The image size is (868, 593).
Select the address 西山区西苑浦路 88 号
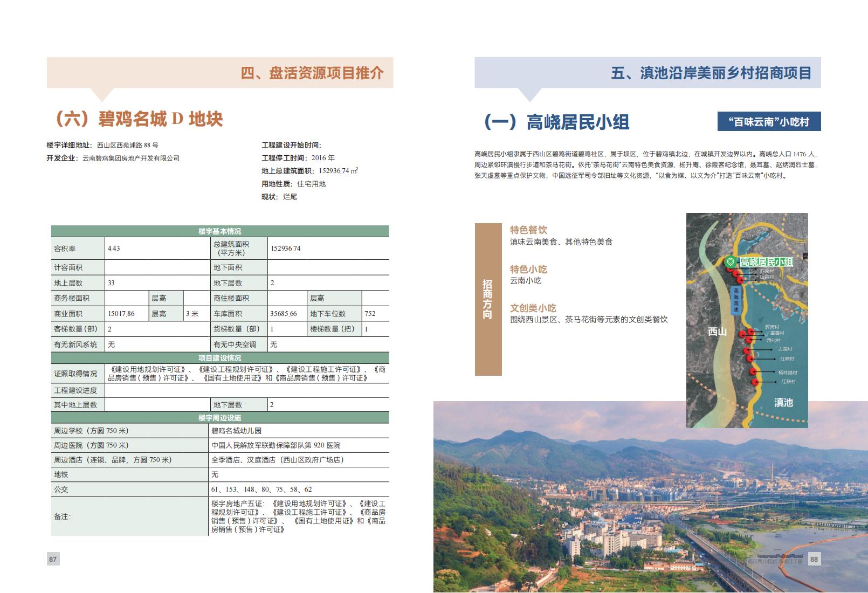point(128,145)
